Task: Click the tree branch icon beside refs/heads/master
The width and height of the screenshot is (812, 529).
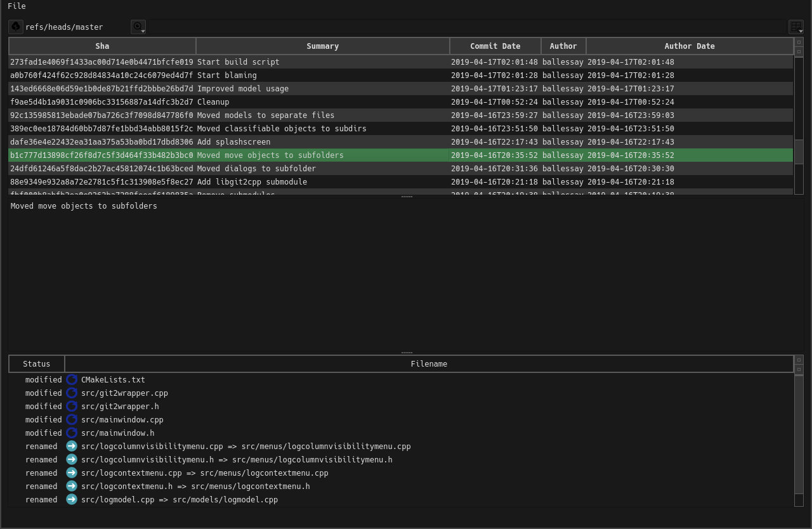Action: [x=16, y=27]
